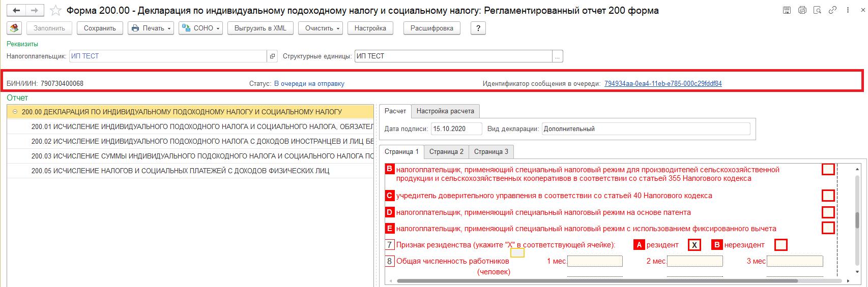Open the Печать dropdown menu
The width and height of the screenshot is (868, 287).
151,28
